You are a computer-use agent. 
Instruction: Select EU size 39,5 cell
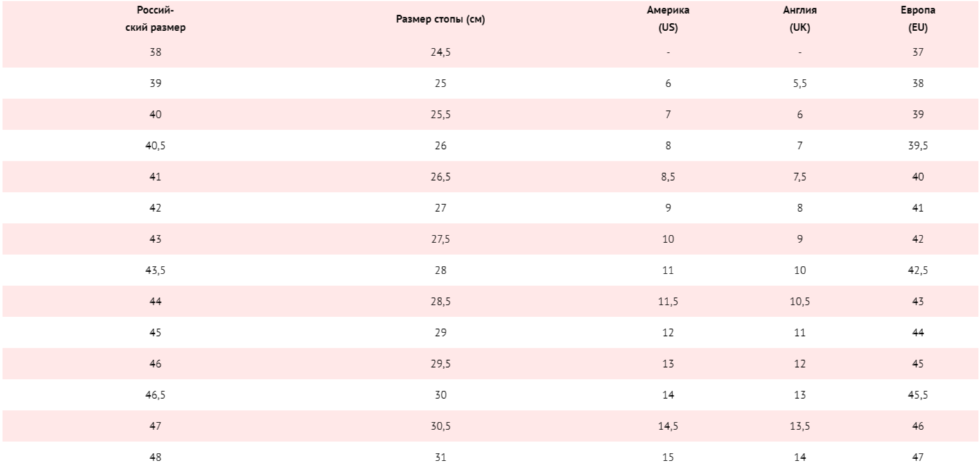(918, 145)
